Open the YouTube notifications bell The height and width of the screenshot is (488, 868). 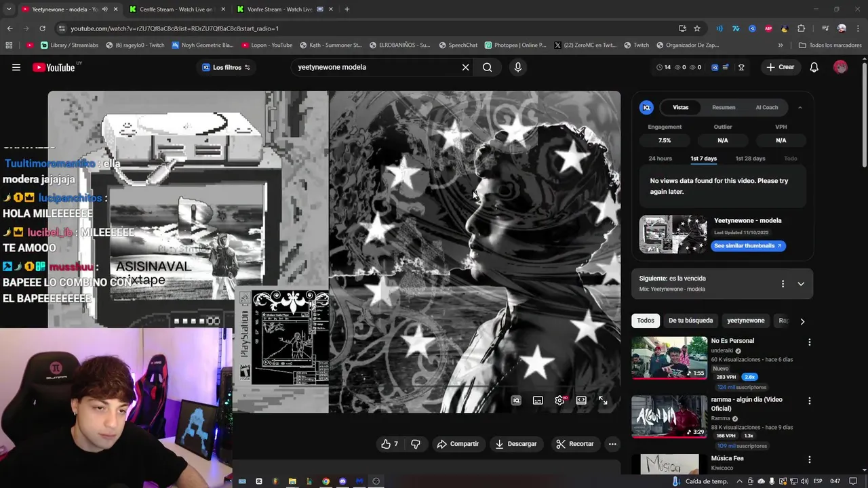[814, 67]
